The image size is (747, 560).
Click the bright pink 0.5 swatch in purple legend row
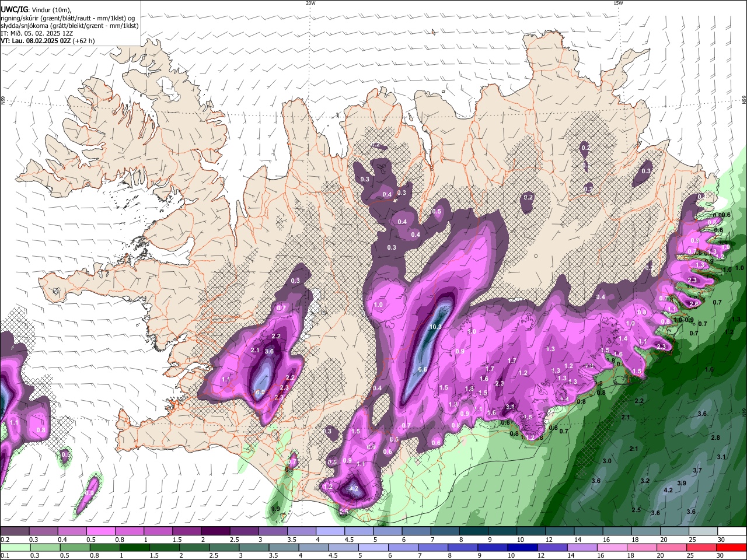[x=100, y=531]
